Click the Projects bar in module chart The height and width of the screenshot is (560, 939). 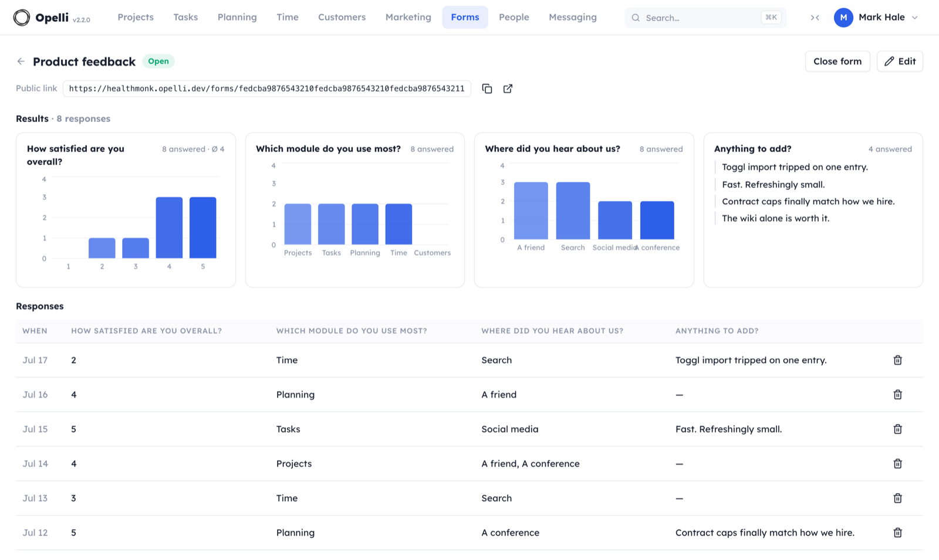point(298,224)
